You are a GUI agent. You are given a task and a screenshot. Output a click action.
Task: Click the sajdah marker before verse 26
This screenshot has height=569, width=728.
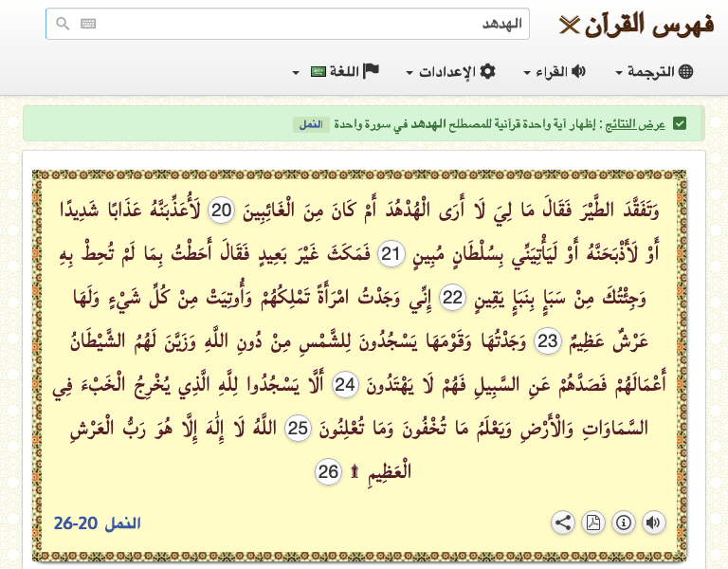356,472
